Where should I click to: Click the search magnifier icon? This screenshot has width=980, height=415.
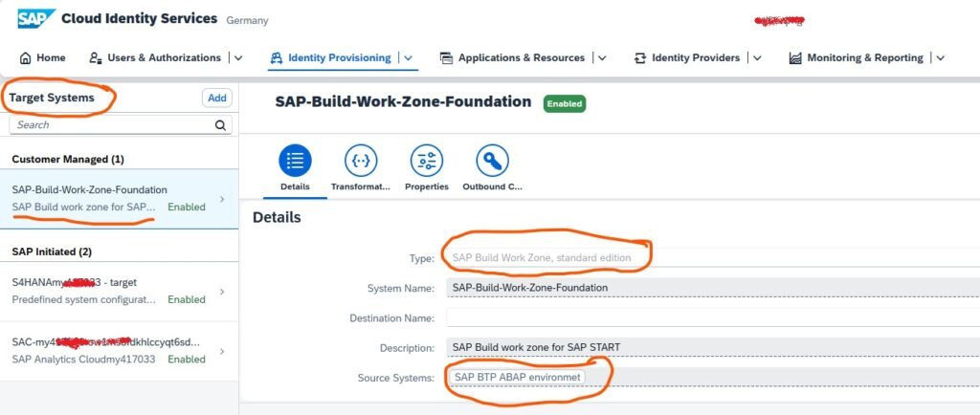tap(221, 125)
